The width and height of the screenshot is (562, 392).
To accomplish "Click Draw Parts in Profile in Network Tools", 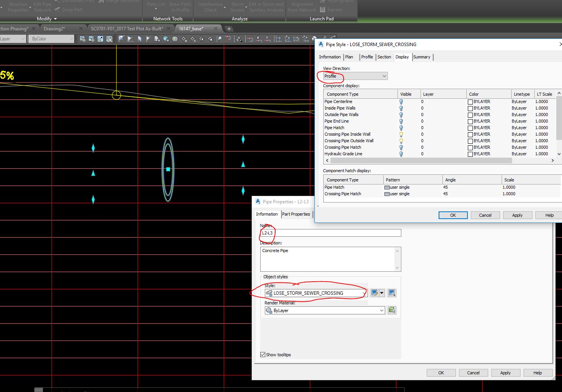I will (x=180, y=7).
